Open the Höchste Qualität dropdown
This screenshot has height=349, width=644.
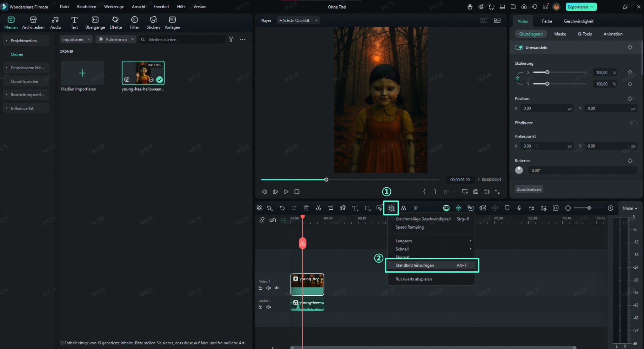pos(298,21)
